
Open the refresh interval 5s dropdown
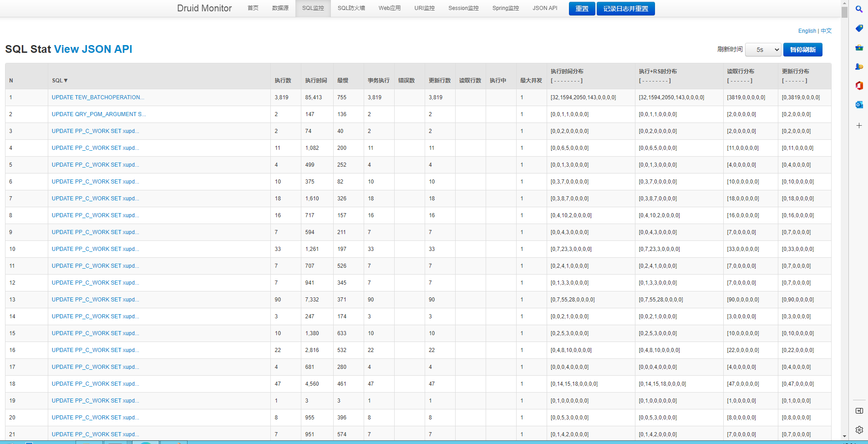[x=763, y=50]
